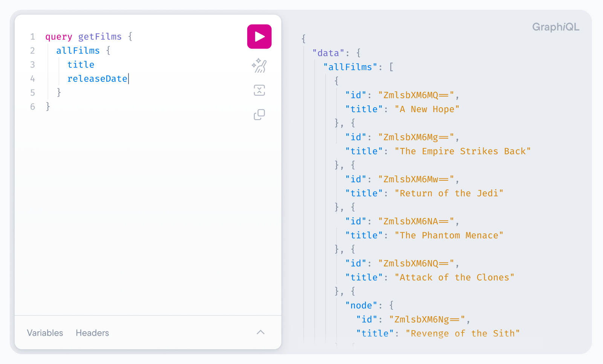Collapse the editor tools panel with the chevron
This screenshot has width=603, height=364.
(260, 333)
